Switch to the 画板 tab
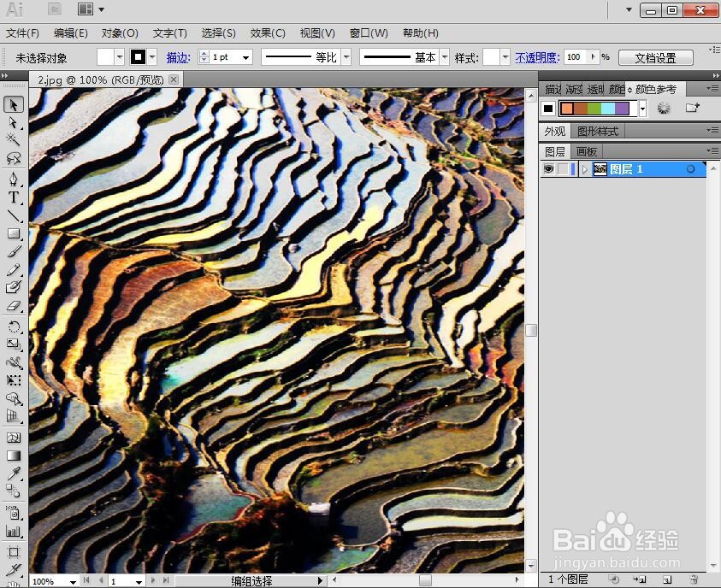This screenshot has width=721, height=588. [586, 151]
